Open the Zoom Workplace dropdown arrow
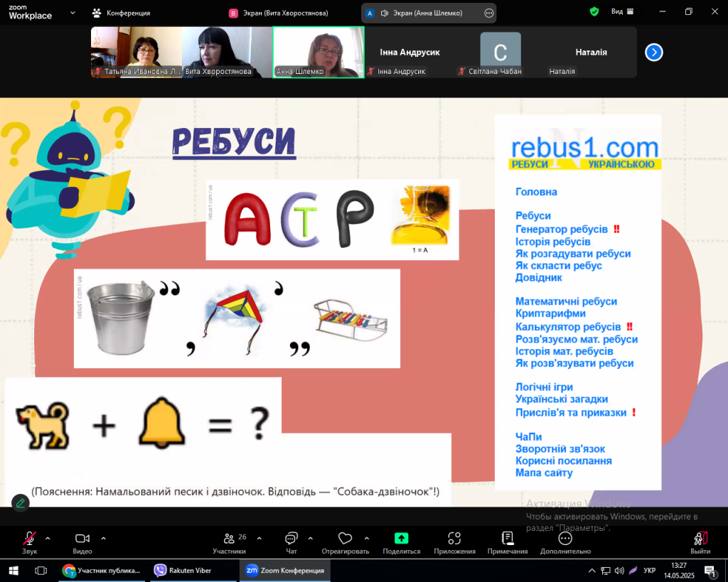This screenshot has width=728, height=582. tap(73, 13)
